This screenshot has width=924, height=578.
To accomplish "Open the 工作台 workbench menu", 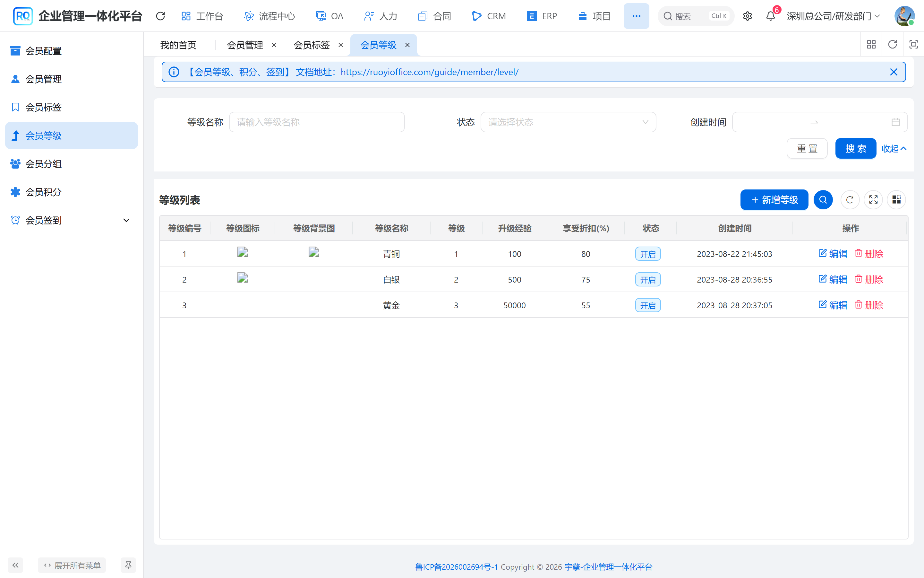I will click(202, 16).
